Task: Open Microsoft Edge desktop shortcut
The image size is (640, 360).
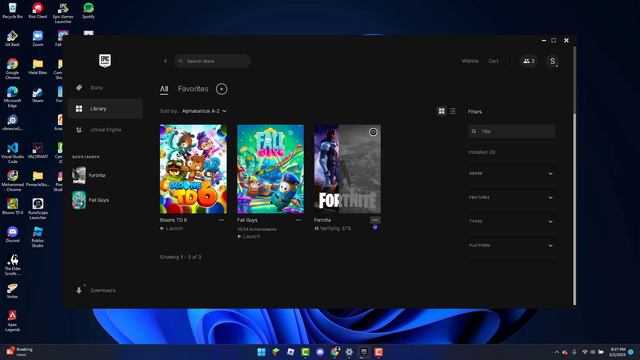Action: click(12, 97)
